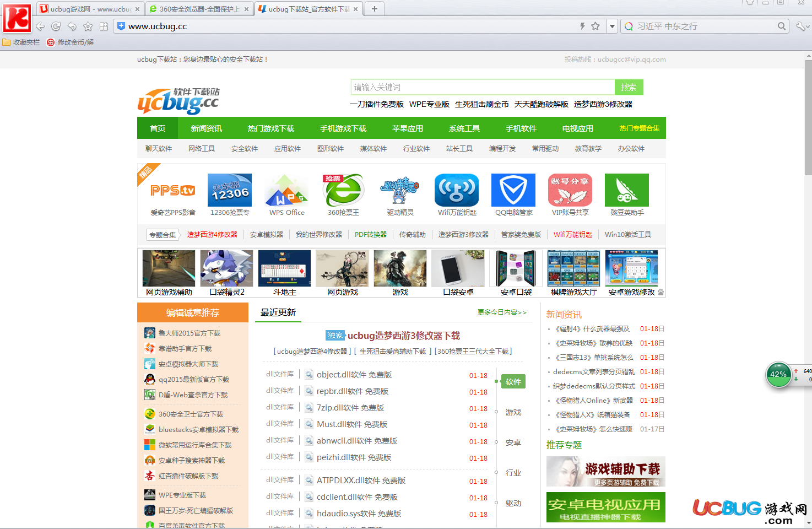Open 修改金币 bookmark

point(71,42)
